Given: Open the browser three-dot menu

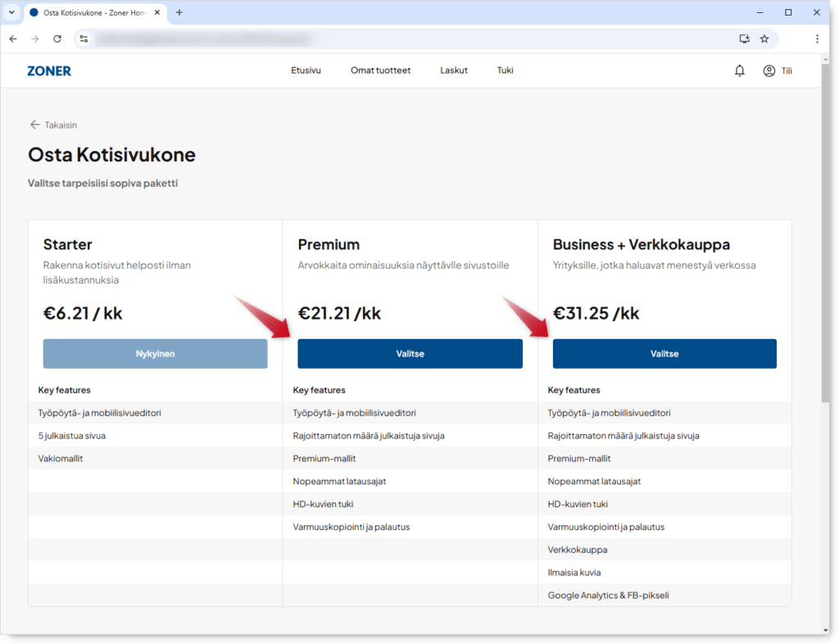Looking at the screenshot, I should pyautogui.click(x=817, y=39).
